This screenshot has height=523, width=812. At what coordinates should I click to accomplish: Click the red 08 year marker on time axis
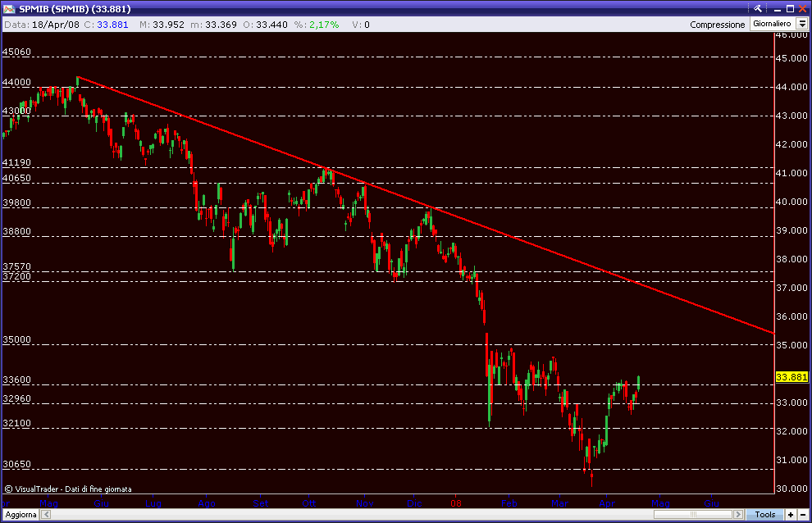pos(458,501)
